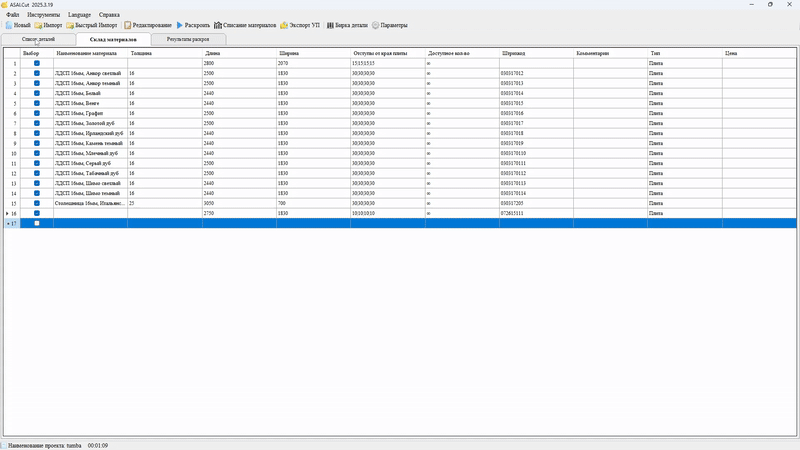Click the Импорт toolbar button
Image resolution: width=800 pixels, height=450 pixels.
48,25
